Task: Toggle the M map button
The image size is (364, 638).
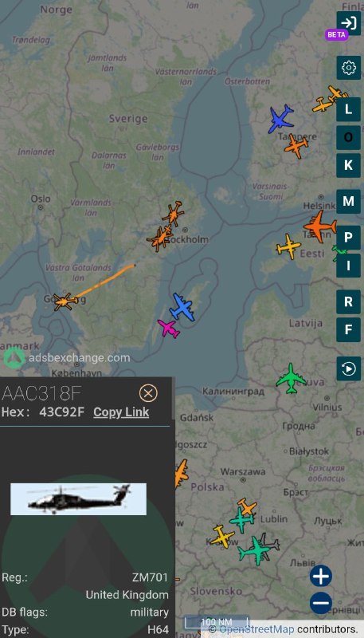Action: coord(349,202)
